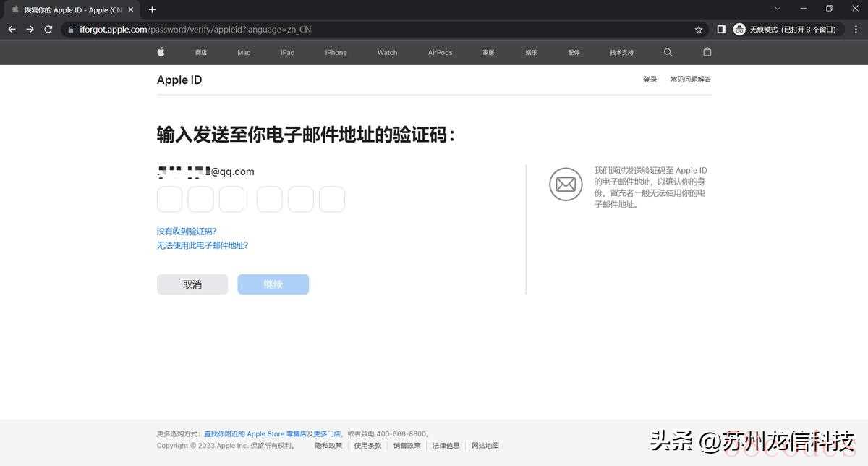Open AirPods in the Apple navigation
The width and height of the screenshot is (868, 466).
tap(440, 53)
